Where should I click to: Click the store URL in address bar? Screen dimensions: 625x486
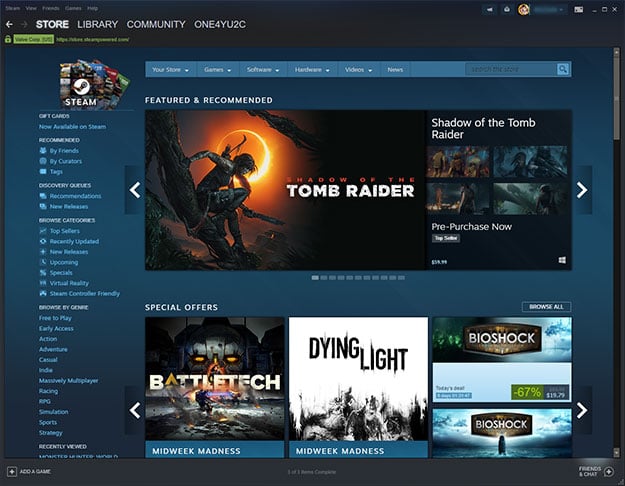(x=92, y=39)
